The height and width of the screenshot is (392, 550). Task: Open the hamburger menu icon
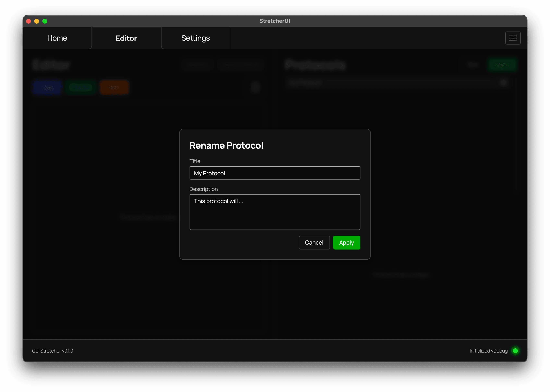point(513,38)
